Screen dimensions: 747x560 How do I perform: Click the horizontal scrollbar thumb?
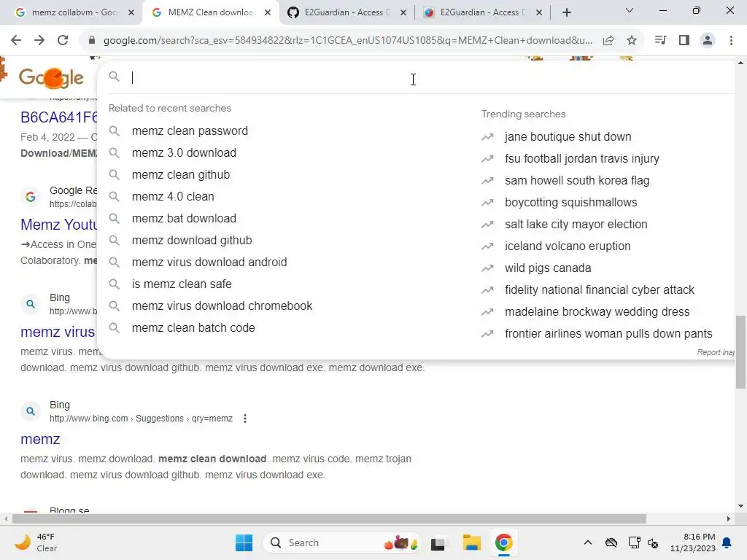tap(329, 519)
